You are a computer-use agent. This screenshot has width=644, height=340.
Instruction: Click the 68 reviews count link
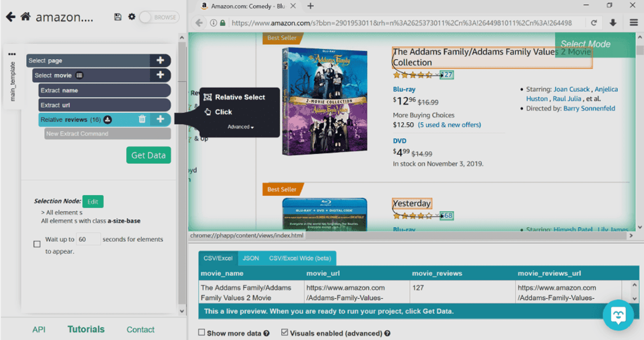(447, 215)
